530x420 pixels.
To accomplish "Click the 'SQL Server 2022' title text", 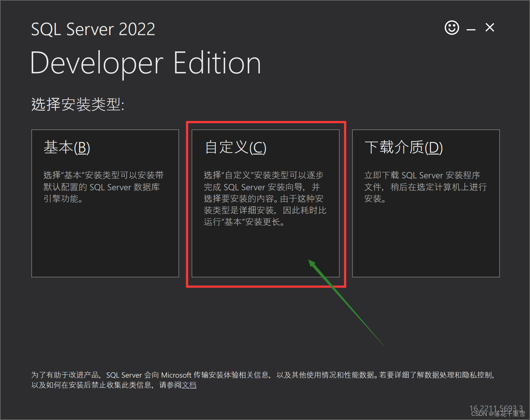I will pos(93,29).
